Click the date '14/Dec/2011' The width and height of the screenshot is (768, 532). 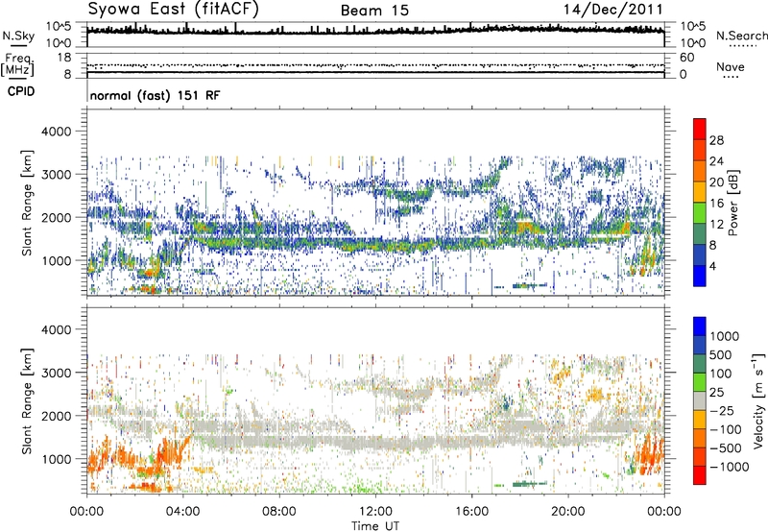tap(613, 9)
